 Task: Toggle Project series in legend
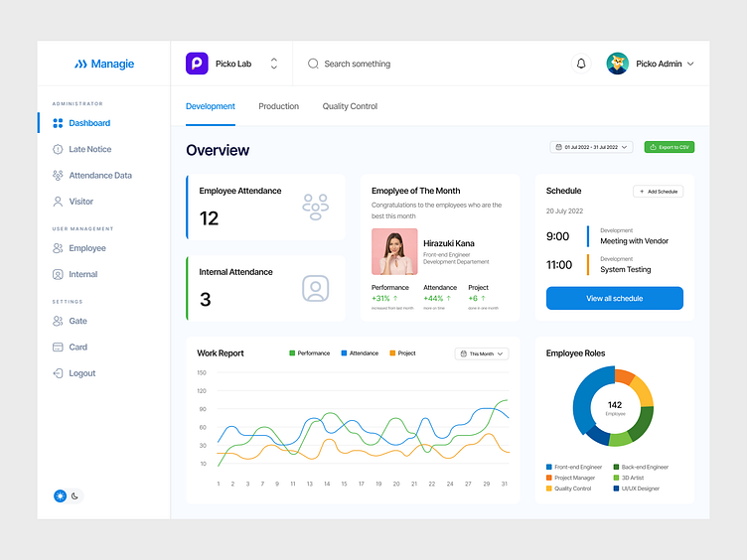coord(402,353)
